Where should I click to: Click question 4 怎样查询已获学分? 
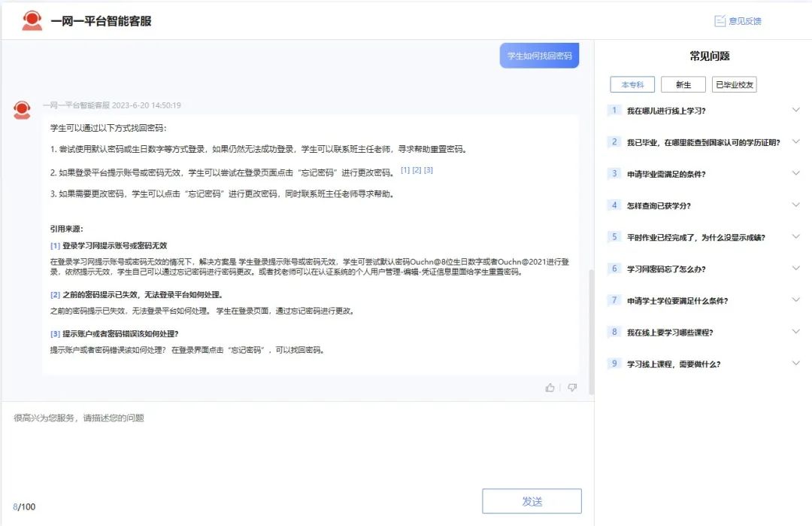[x=659, y=205]
